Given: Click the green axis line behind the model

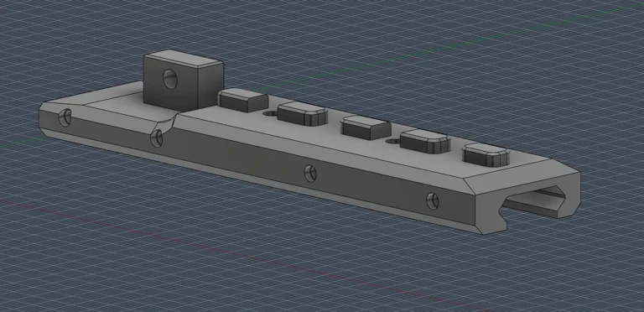Looking at the screenshot, I should [452, 46].
